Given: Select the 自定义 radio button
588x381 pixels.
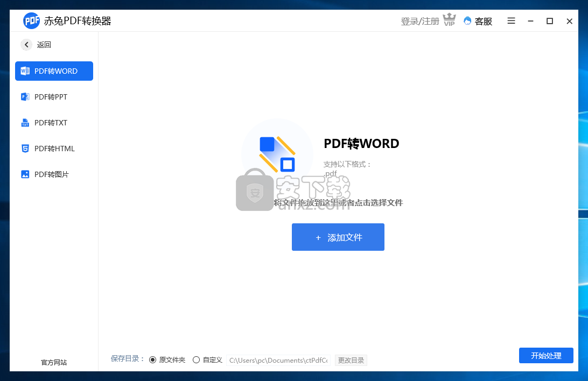Looking at the screenshot, I should (196, 359).
